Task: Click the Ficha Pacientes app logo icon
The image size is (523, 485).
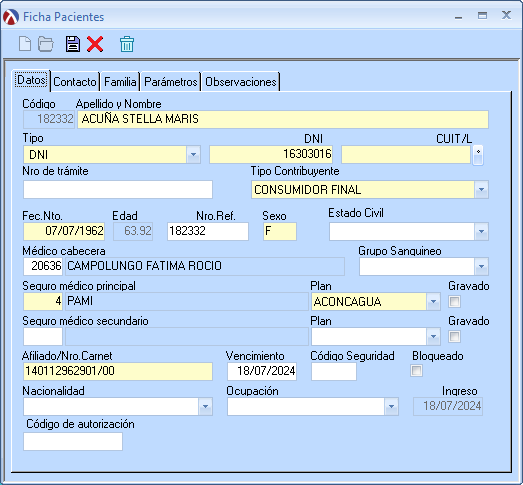Action: coord(11,17)
